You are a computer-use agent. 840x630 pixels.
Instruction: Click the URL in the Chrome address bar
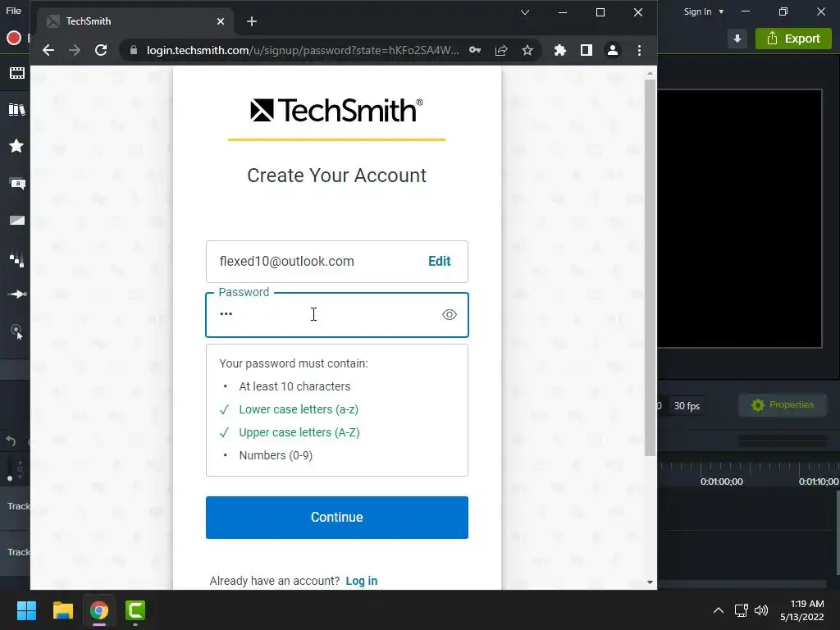pos(303,50)
